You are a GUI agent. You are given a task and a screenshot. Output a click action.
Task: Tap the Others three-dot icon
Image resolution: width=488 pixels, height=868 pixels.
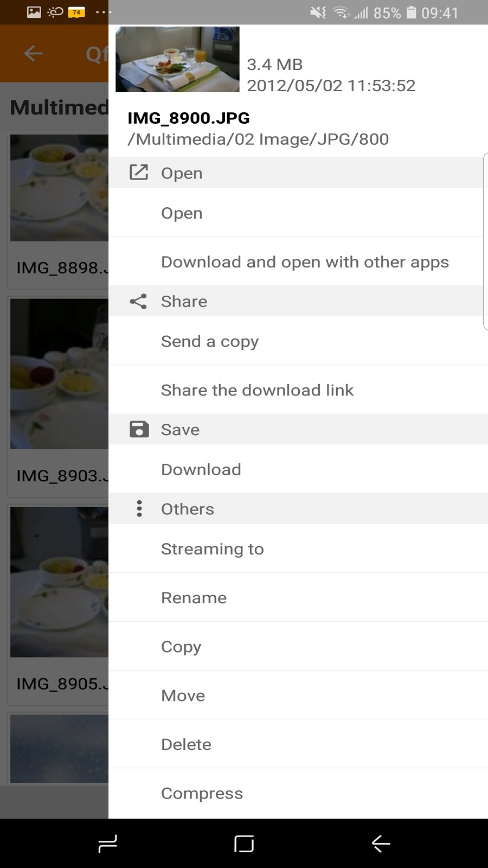pos(139,508)
